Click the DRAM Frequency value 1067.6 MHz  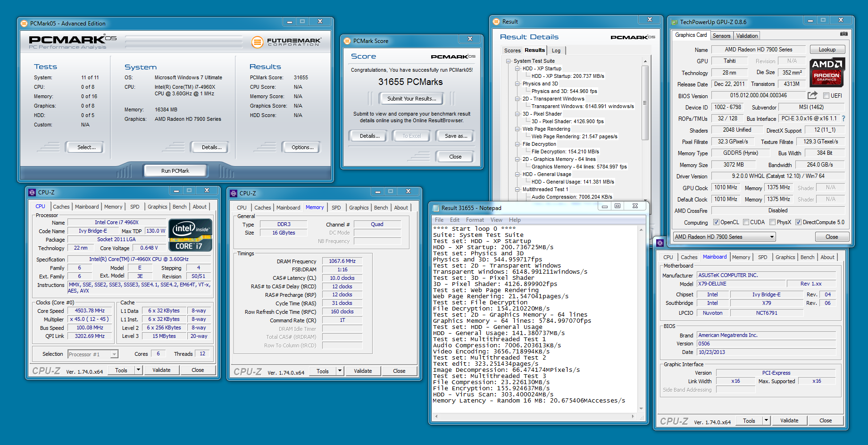[342, 261]
